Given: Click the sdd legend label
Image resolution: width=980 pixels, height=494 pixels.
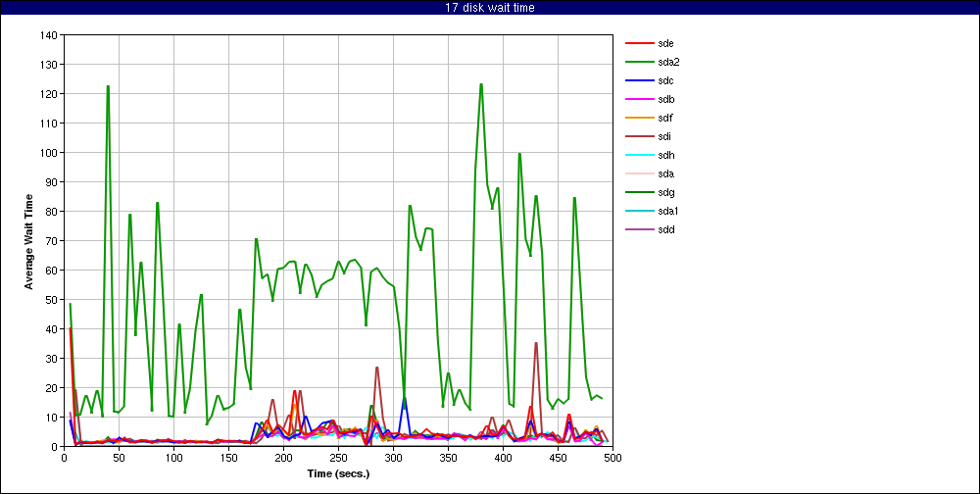Looking at the screenshot, I should [x=665, y=229].
